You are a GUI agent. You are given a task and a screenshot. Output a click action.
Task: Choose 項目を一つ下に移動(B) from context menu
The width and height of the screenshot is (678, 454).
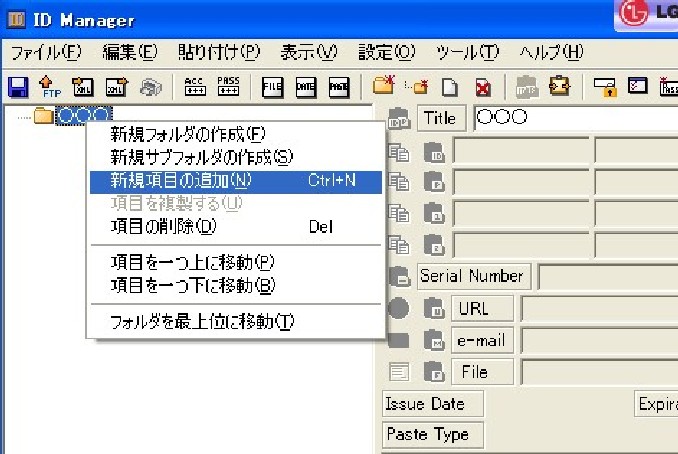(x=236, y=285)
